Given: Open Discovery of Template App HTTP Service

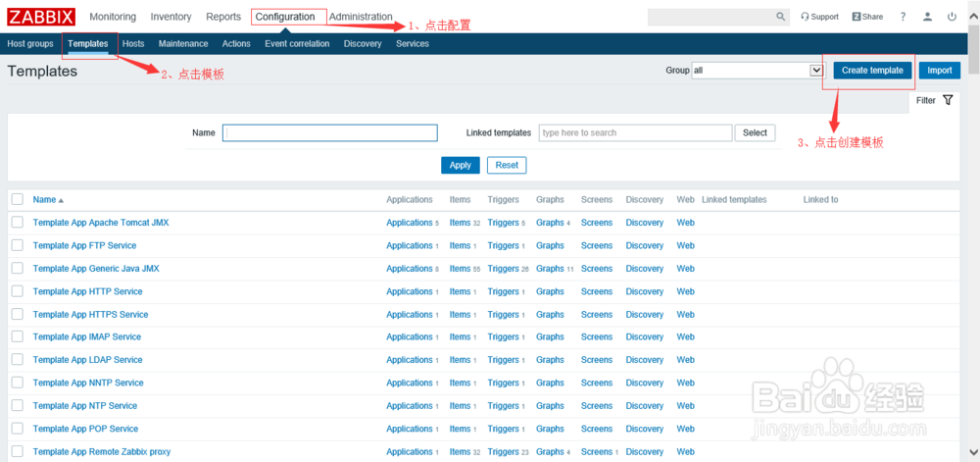Looking at the screenshot, I should (645, 291).
